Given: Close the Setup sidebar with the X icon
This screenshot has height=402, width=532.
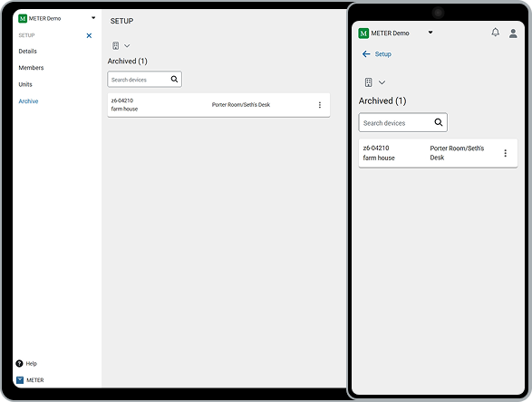Looking at the screenshot, I should [x=89, y=35].
